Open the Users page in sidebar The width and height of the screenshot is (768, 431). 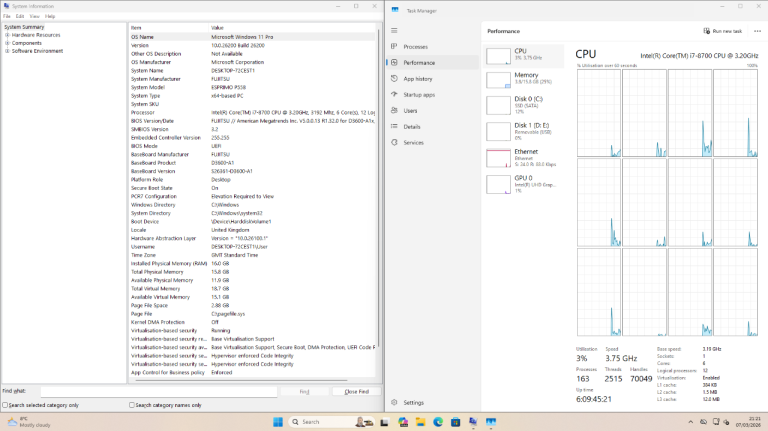coord(410,110)
